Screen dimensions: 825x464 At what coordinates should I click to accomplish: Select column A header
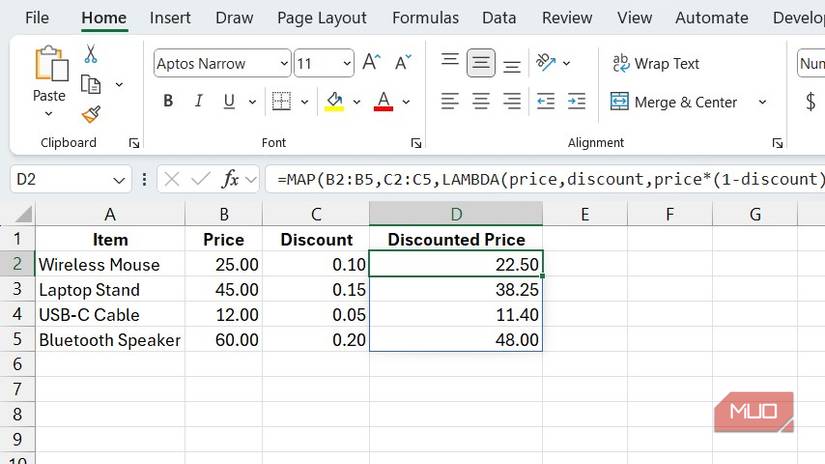(110, 214)
